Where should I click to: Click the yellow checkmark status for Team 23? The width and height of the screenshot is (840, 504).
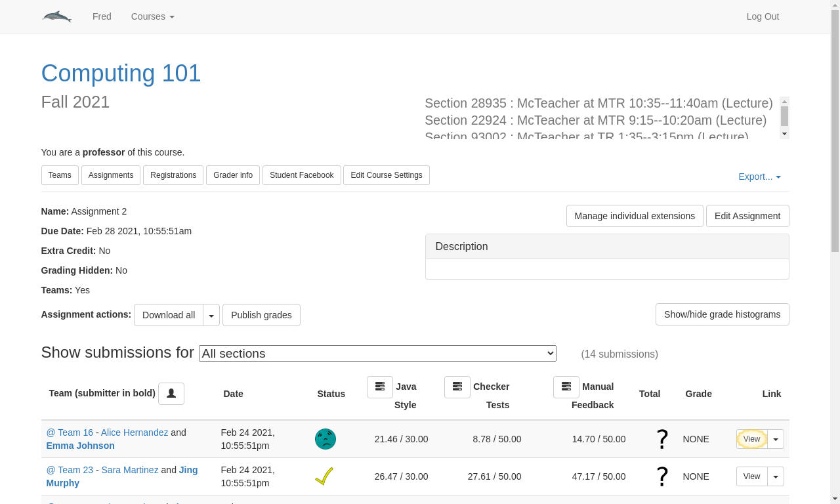(x=324, y=476)
